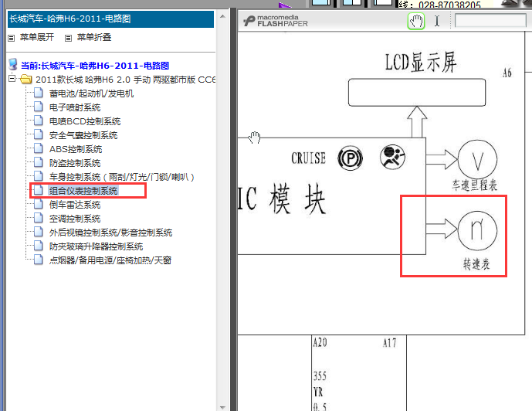532x411 pixels.
Task: Click page icon next to 倒车雷达系统
Action: [39, 204]
